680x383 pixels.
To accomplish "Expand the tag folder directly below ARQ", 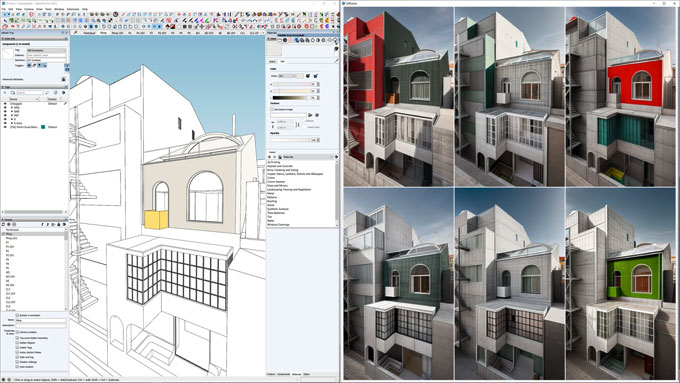I will pyautogui.click(x=12, y=111).
